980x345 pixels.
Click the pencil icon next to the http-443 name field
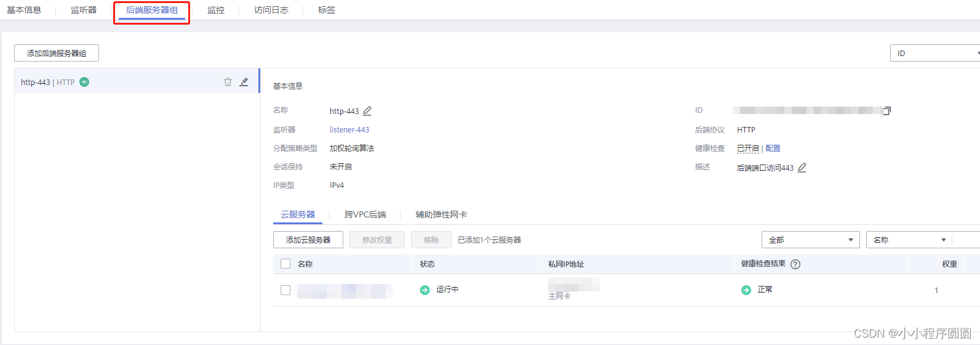tap(367, 111)
